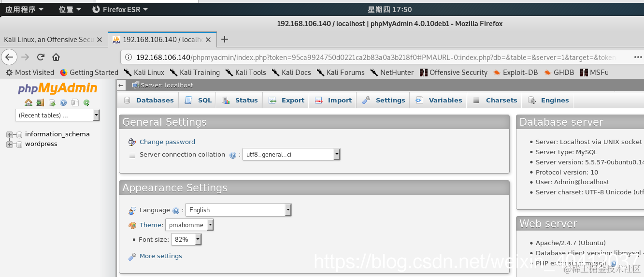Switch to the Charsets tab
The height and width of the screenshot is (277, 644).
click(x=495, y=100)
